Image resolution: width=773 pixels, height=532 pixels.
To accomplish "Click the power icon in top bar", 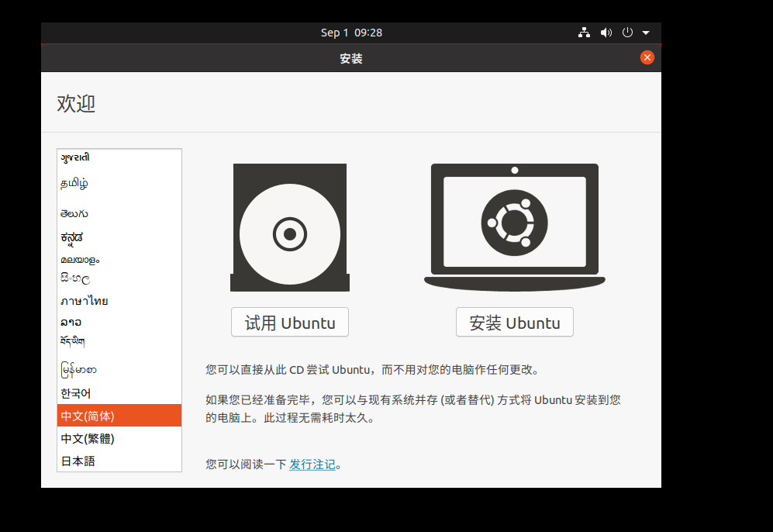I will pos(627,33).
